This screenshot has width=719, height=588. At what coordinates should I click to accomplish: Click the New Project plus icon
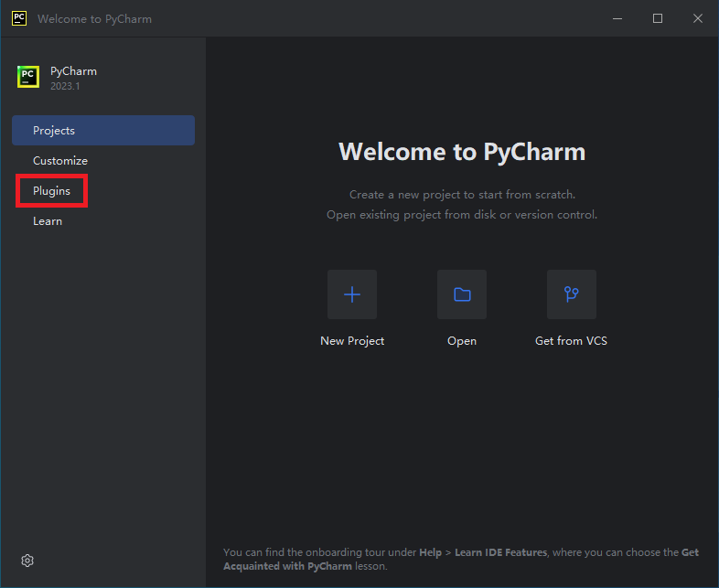pos(352,294)
